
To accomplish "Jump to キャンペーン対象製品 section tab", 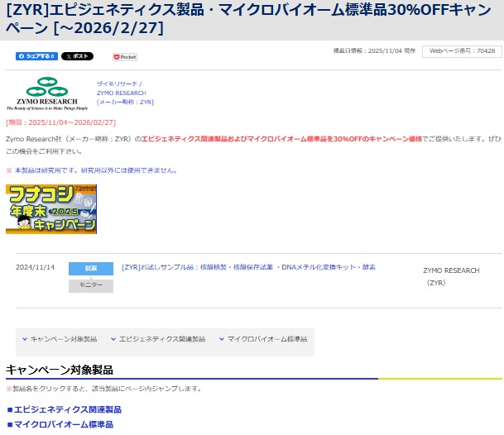I will click(63, 339).
